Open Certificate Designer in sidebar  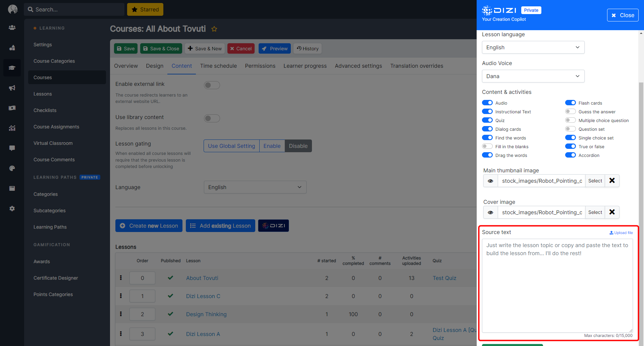click(x=56, y=278)
